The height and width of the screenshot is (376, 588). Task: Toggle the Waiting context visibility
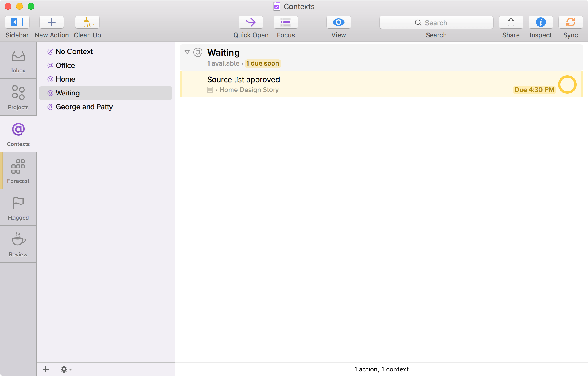pyautogui.click(x=186, y=52)
